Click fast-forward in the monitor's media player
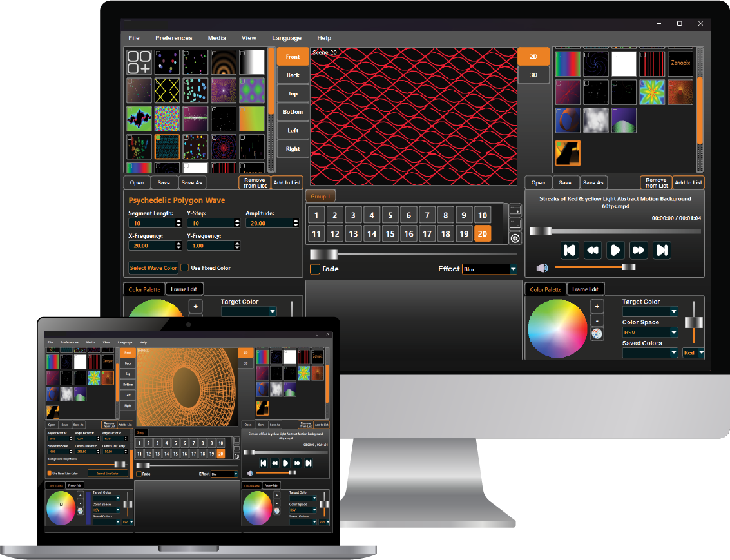This screenshot has height=560, width=730. 639,251
